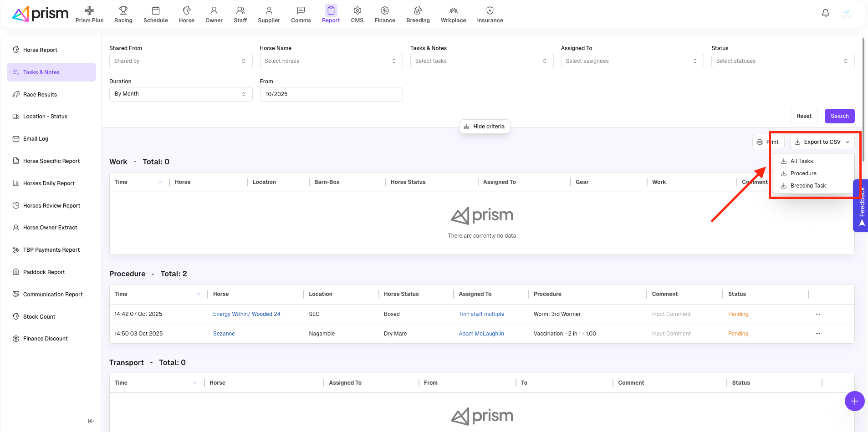Hide the search criteria panel

tap(484, 127)
